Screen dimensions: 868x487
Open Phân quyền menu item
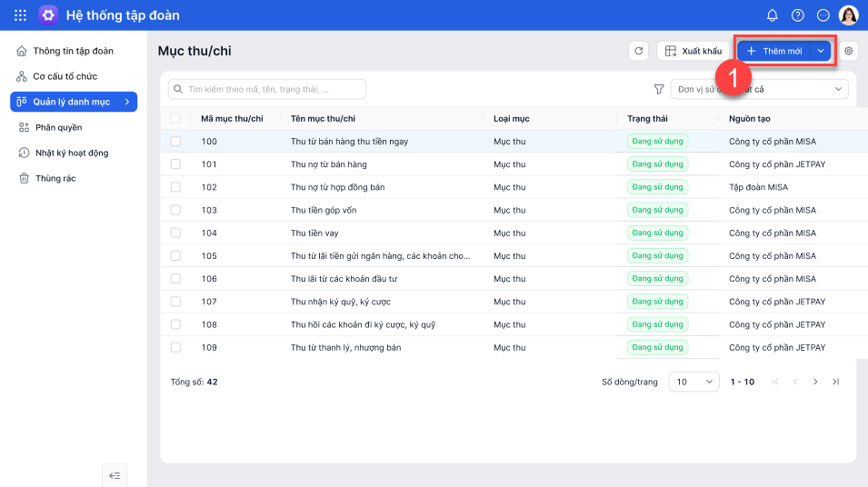coord(74,127)
